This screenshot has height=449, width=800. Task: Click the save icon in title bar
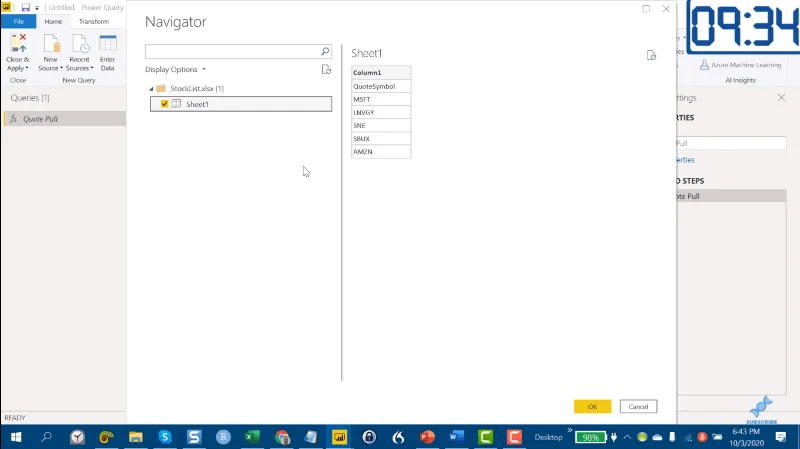tap(26, 8)
